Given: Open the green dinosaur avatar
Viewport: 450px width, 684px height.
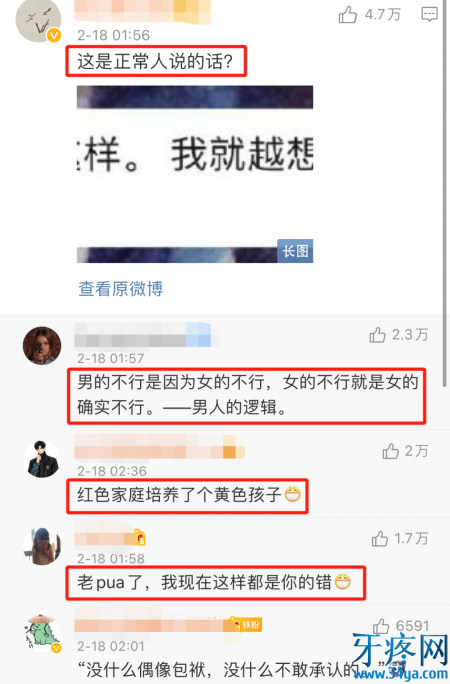Looking at the screenshot, I should (x=42, y=634).
